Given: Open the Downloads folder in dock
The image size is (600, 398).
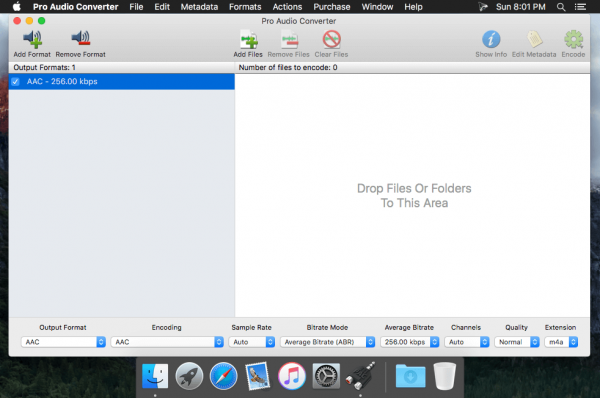Looking at the screenshot, I should pyautogui.click(x=410, y=376).
